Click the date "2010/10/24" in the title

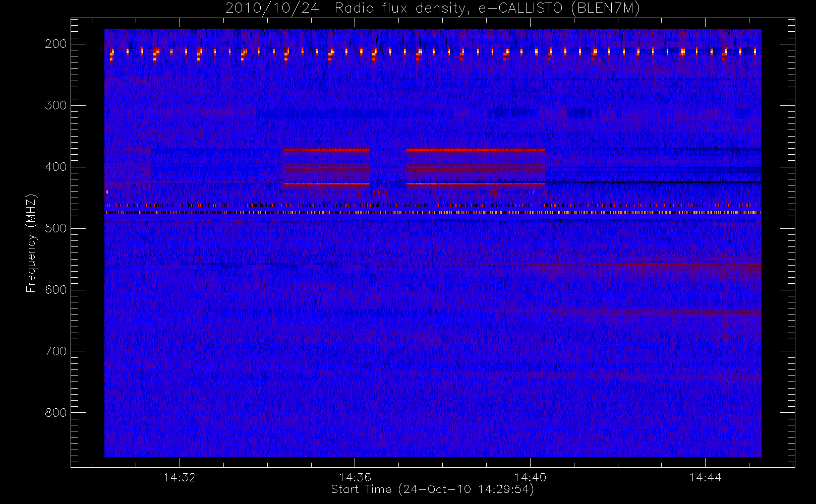coord(272,8)
